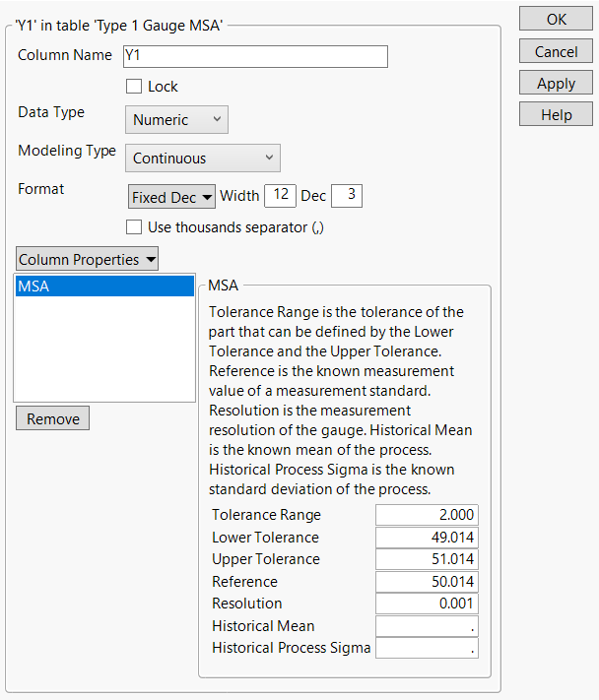Open the Column Properties menu
The height and width of the screenshot is (700, 599).
[87, 260]
